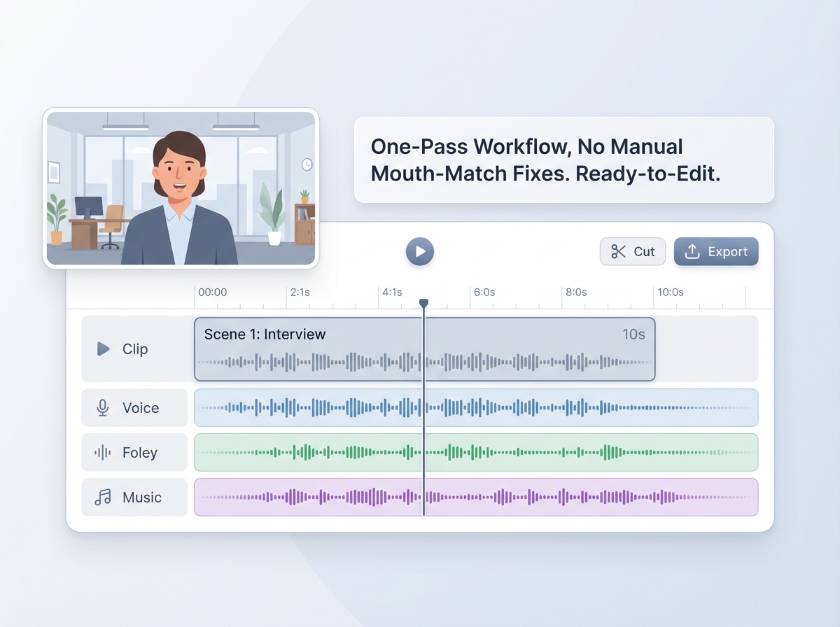840x627 pixels.
Task: Click the playhead marker on the timeline ruler
Action: click(x=423, y=302)
